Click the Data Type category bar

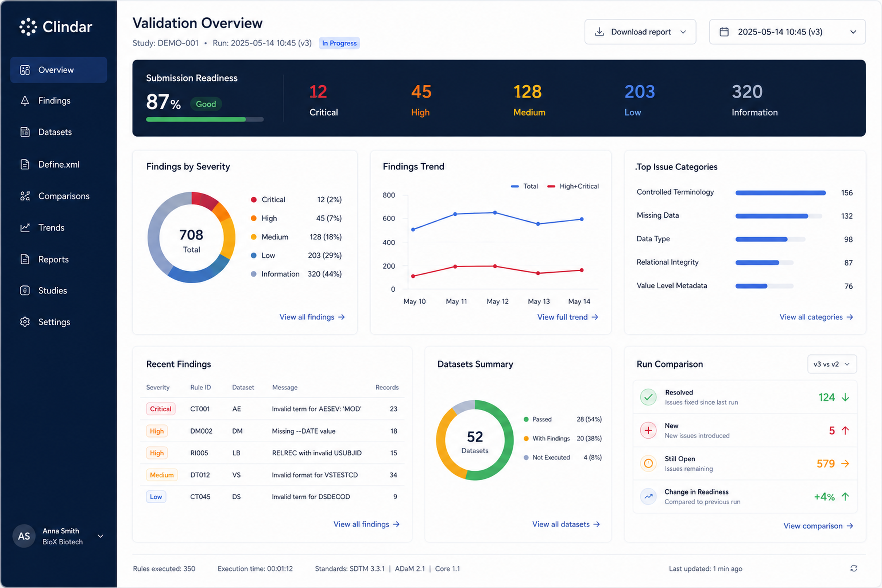click(770, 239)
